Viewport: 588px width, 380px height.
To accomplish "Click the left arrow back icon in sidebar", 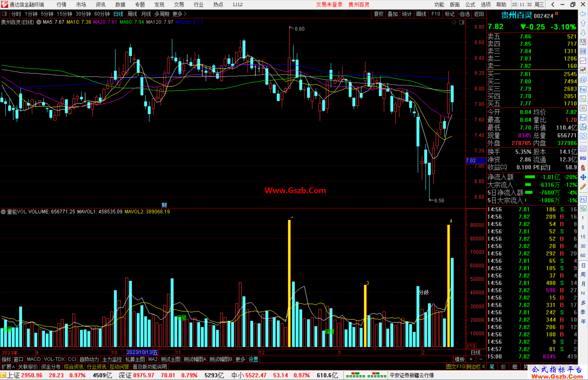I will 583,14.
